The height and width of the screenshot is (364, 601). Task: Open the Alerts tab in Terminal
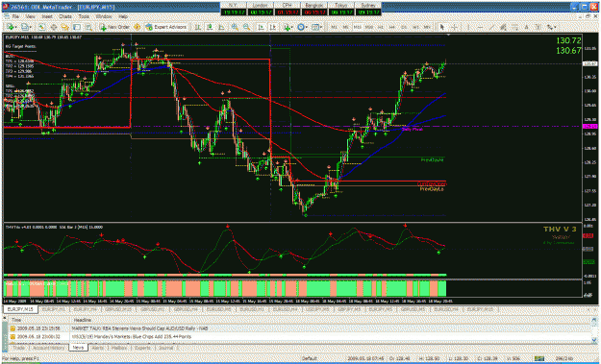[98, 348]
